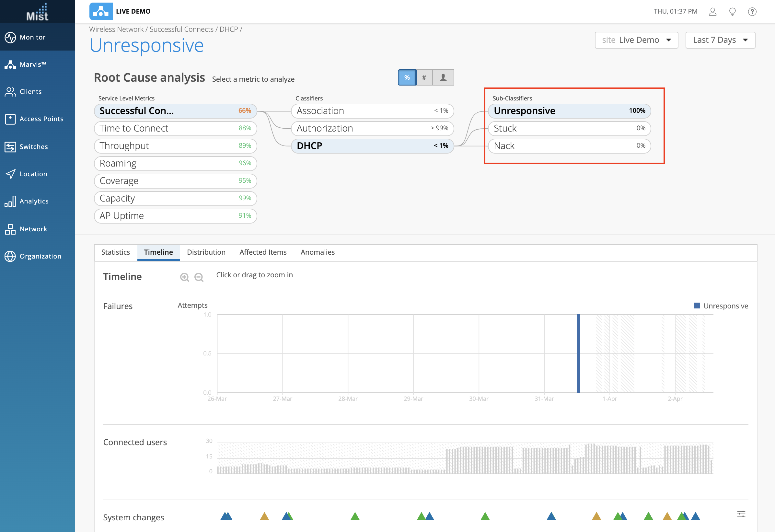This screenshot has width=775, height=532.
Task: Open the Access Points section icon
Action: click(10, 119)
